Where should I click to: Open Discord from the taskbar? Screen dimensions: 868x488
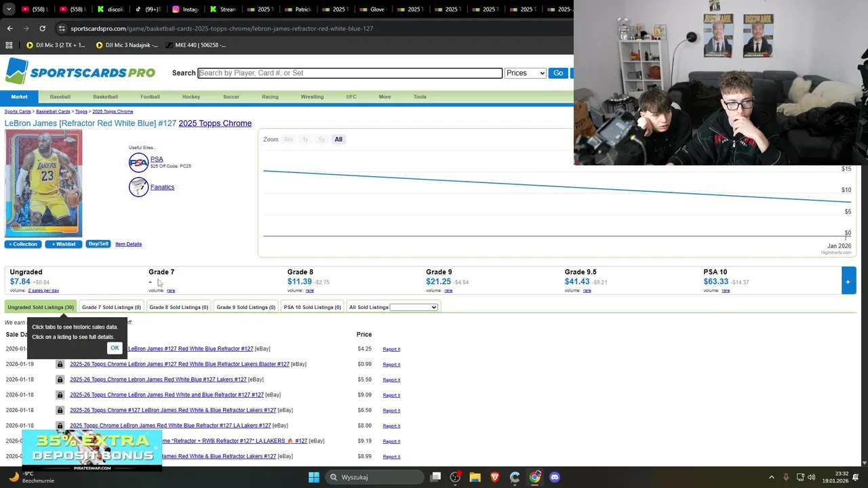tap(555, 477)
